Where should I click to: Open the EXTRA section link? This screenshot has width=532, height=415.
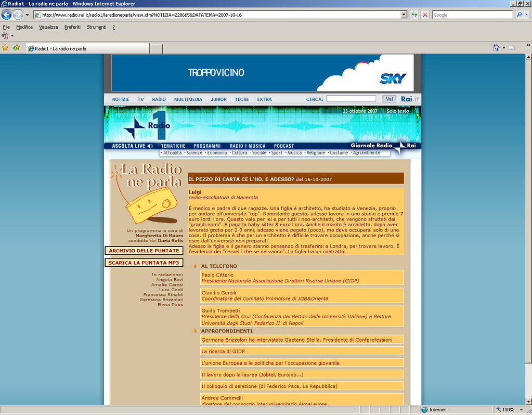click(264, 99)
